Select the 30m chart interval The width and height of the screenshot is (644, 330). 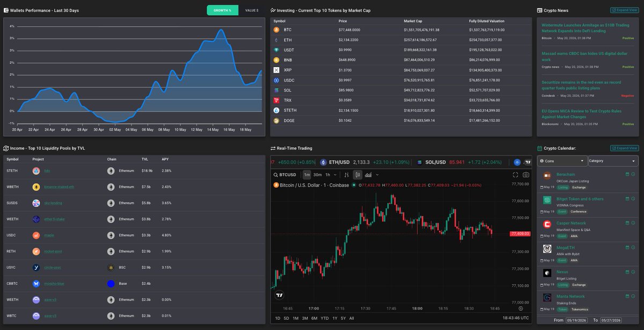click(318, 175)
